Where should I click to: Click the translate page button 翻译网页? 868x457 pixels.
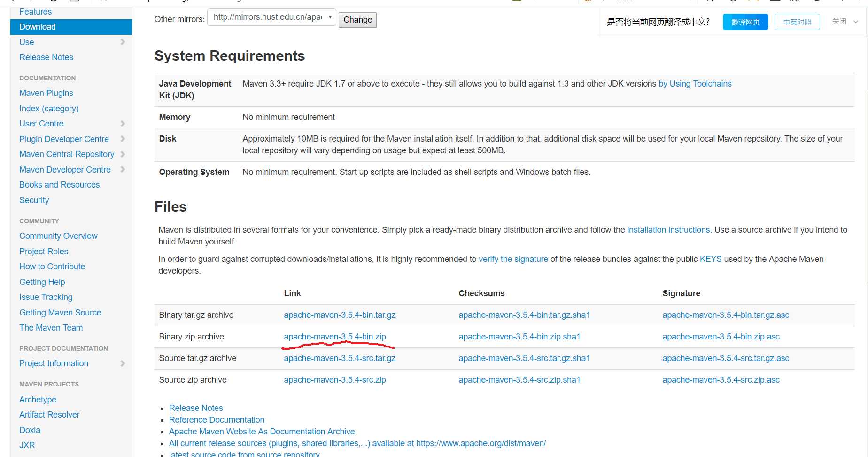[745, 22]
